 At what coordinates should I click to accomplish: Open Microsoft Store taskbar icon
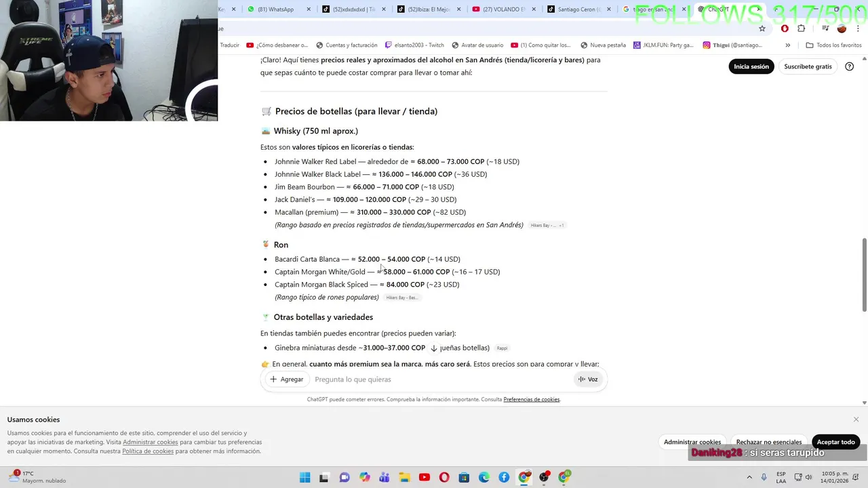[464, 477]
